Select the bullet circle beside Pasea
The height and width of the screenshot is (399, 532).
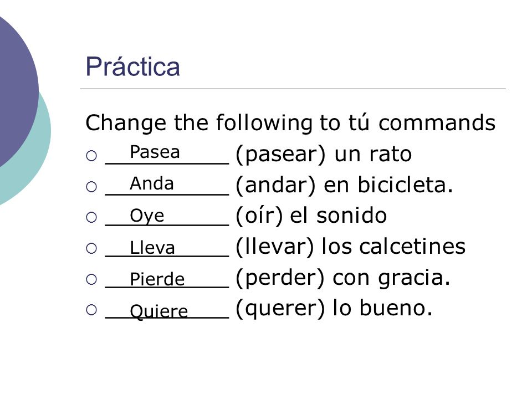[x=91, y=156]
